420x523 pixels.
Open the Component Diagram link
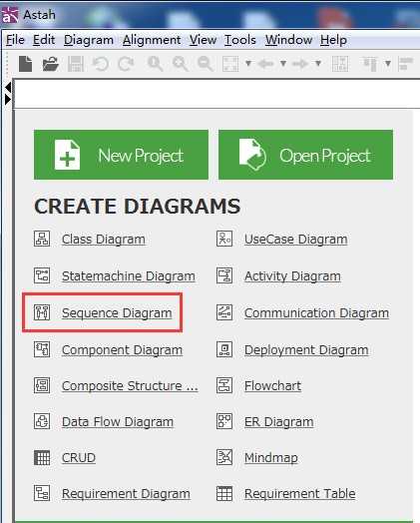pos(123,350)
